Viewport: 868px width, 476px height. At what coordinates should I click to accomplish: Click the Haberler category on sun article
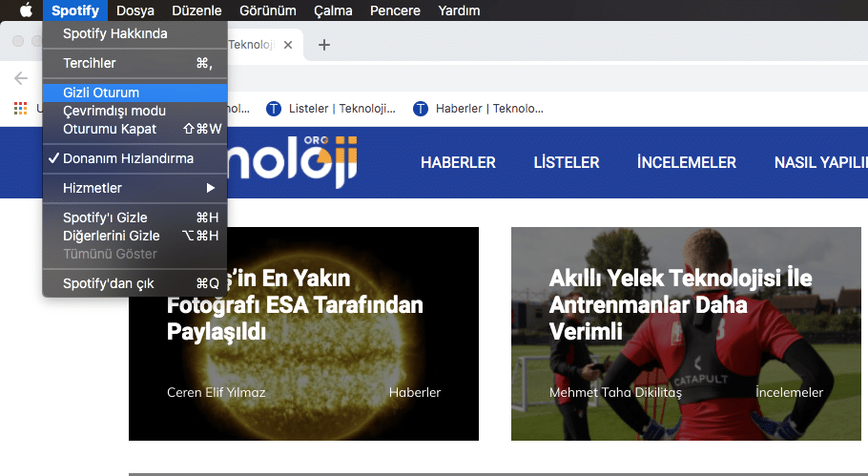(x=415, y=392)
